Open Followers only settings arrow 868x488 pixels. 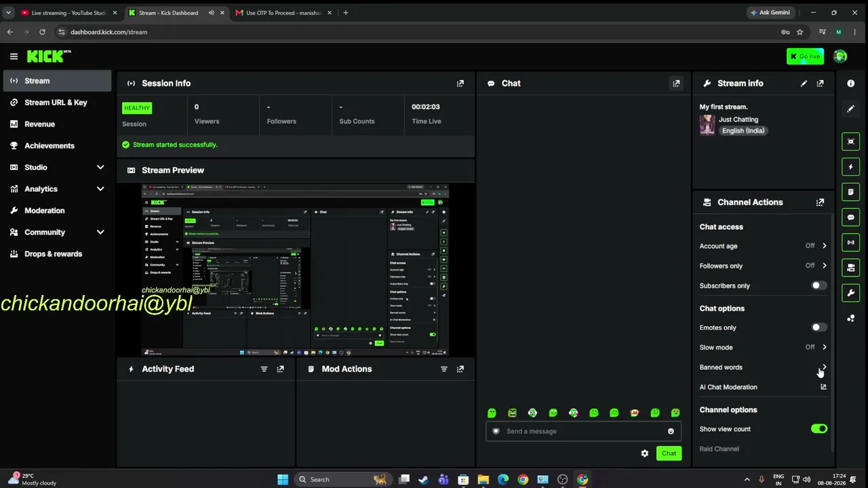[824, 266]
